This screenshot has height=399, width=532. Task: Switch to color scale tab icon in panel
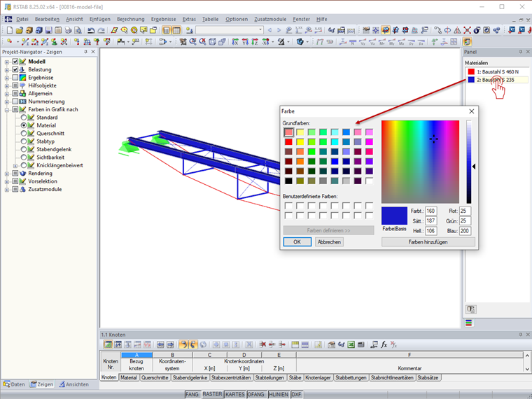point(468,323)
